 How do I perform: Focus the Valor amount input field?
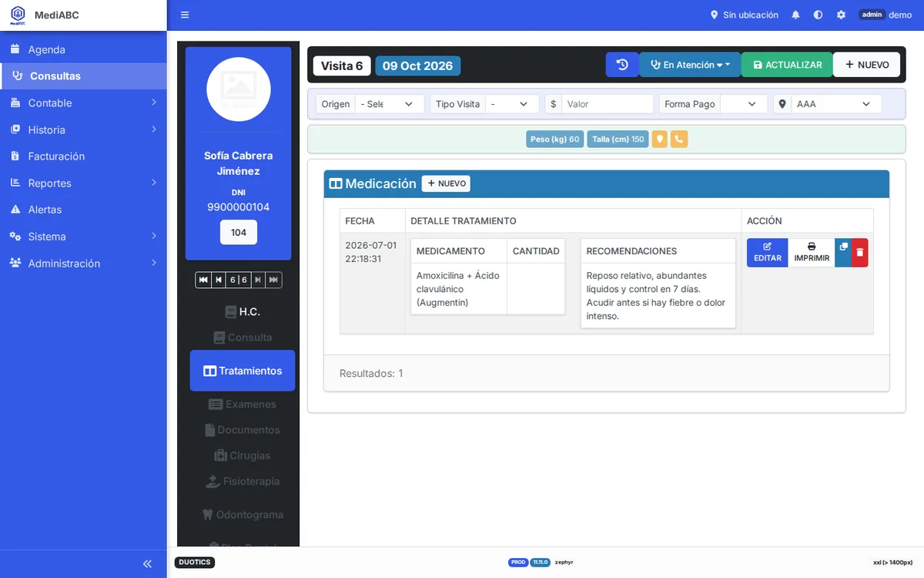pos(608,104)
